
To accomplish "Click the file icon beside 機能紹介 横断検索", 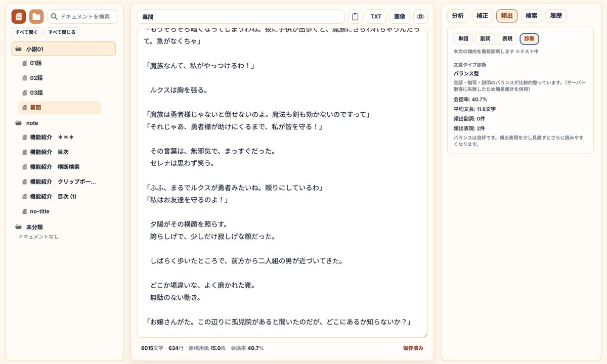I will click(x=24, y=167).
